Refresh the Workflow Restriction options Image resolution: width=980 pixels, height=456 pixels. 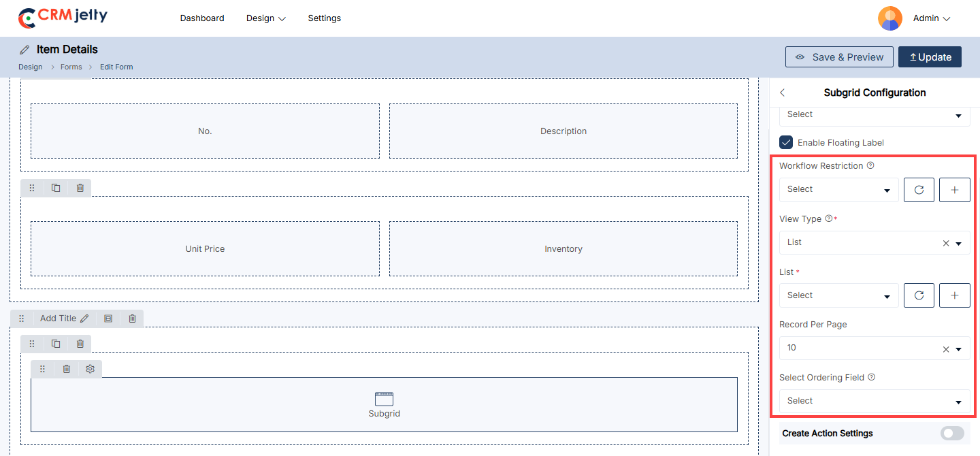click(919, 190)
